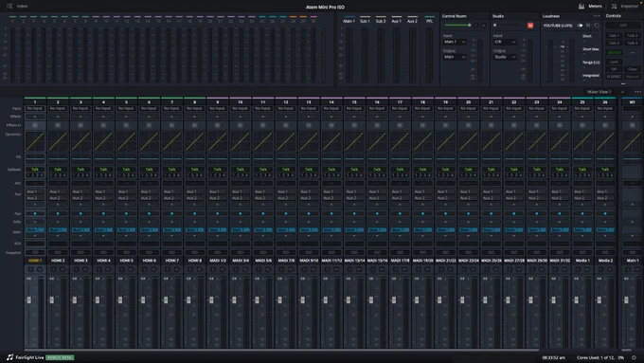Mute the Media 2 channel
Image resolution: width=644 pixels, height=363 pixels.
click(610, 269)
